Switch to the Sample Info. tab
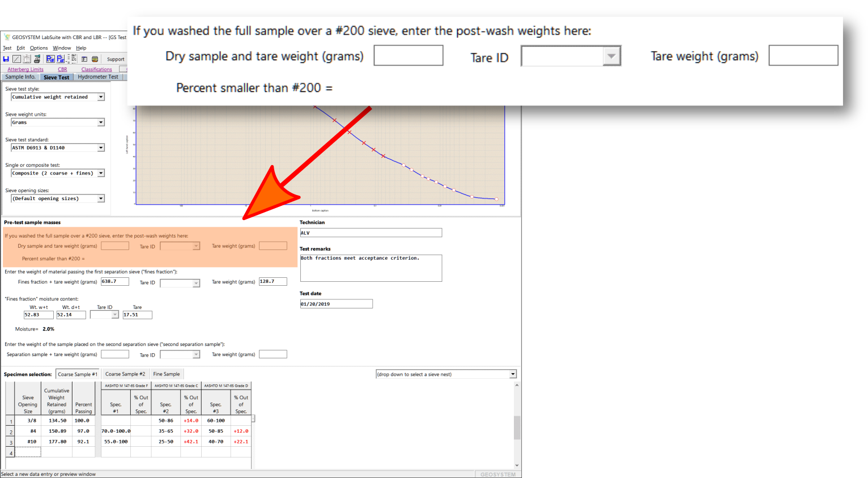Viewport: 868px width, 478px height. (20, 77)
